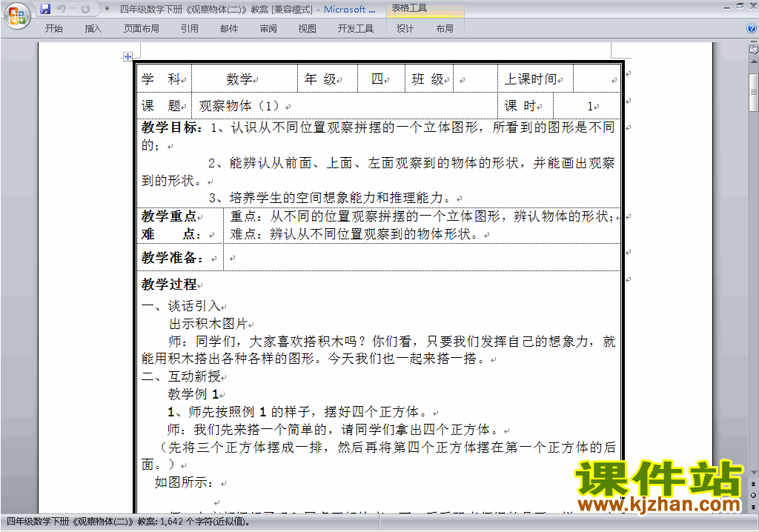Click the 表格工具 contextual tab header
The image size is (759, 532).
tap(409, 8)
